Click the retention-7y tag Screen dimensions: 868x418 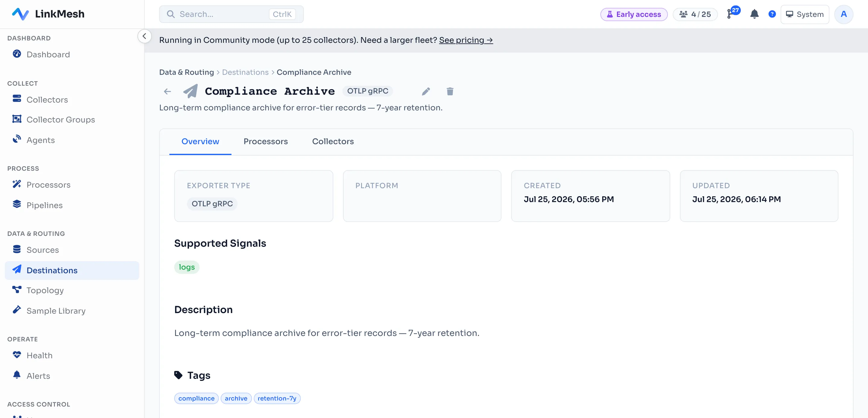coord(277,398)
